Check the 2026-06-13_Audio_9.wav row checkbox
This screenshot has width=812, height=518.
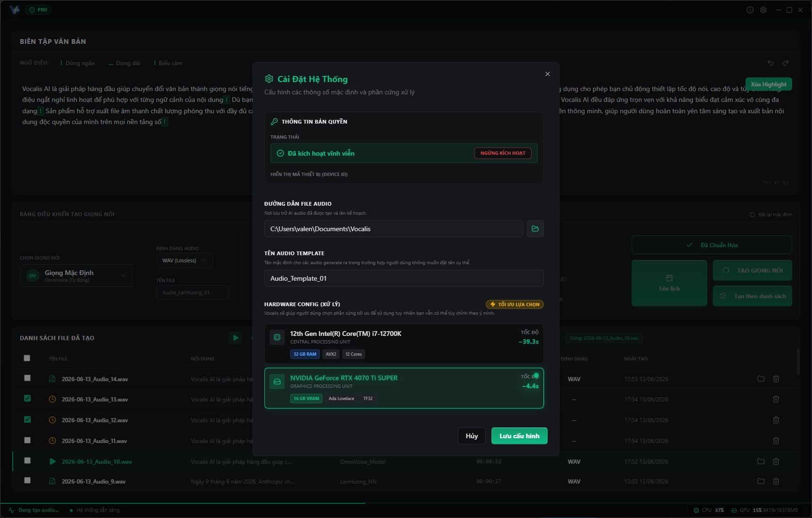pyautogui.click(x=27, y=480)
